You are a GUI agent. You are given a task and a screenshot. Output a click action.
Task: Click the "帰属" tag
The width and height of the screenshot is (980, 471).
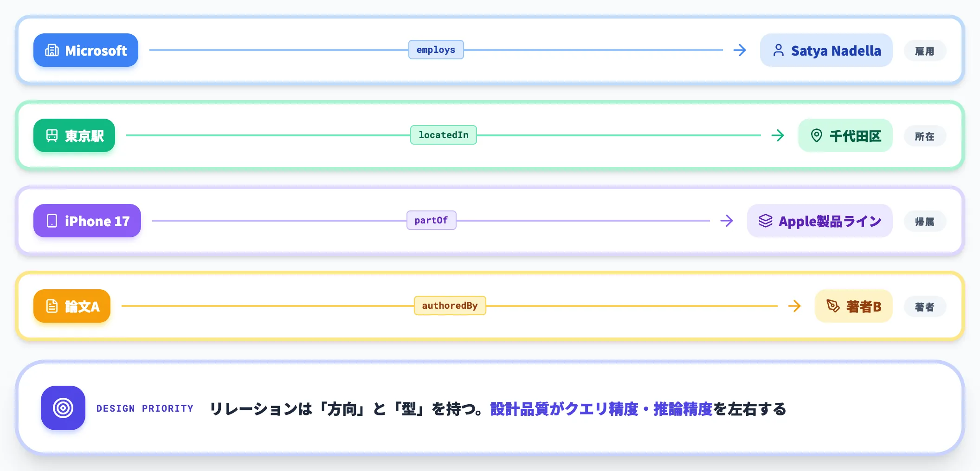point(925,222)
